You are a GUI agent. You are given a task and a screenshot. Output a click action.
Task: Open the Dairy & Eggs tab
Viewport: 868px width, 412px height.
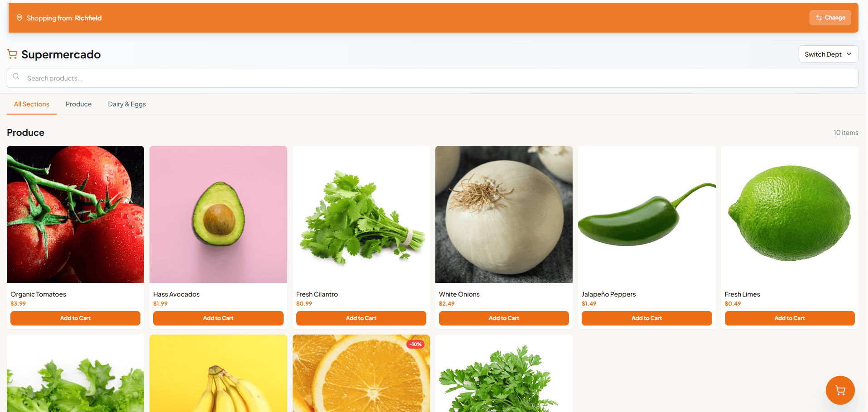(x=127, y=104)
